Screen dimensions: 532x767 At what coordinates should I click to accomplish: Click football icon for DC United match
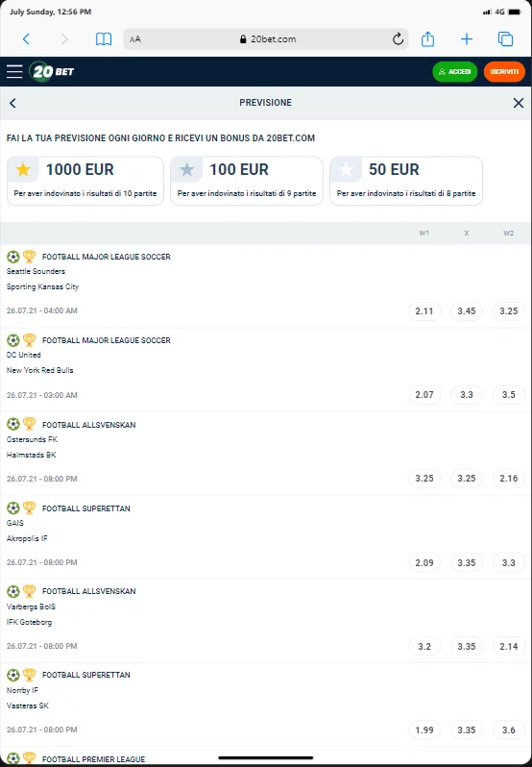click(13, 340)
